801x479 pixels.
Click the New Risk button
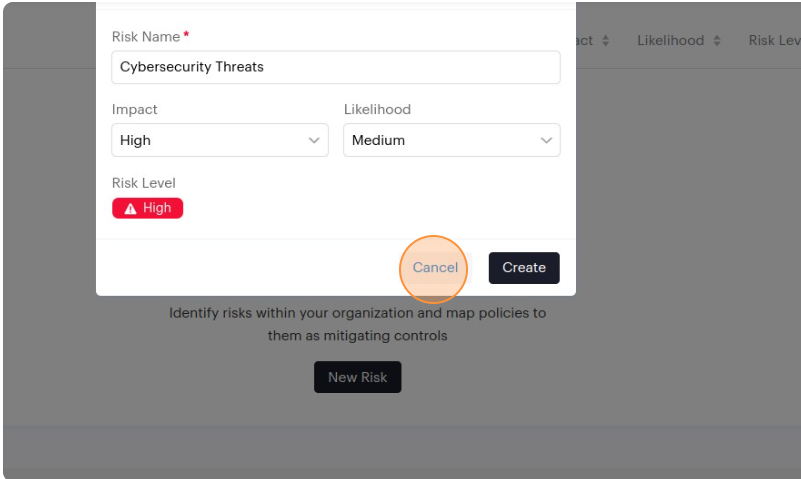(x=357, y=377)
